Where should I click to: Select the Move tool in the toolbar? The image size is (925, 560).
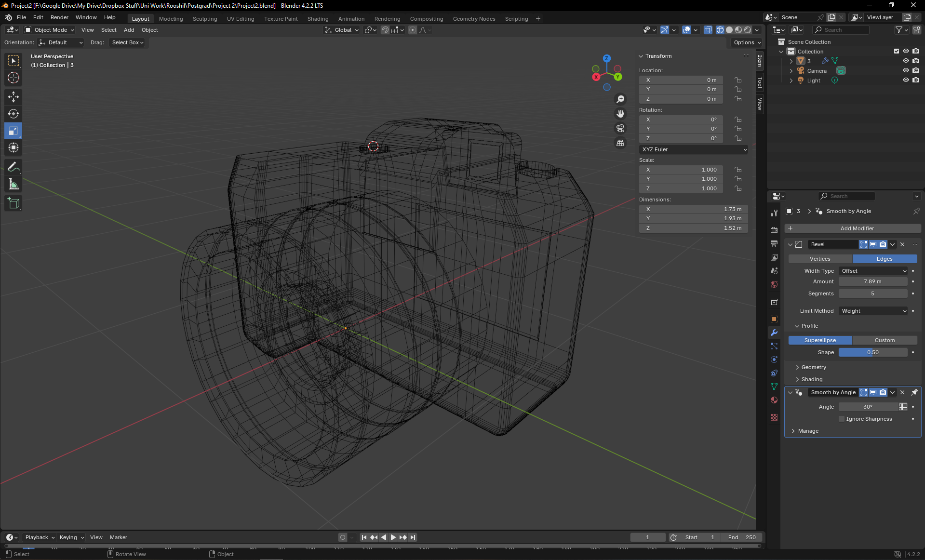tap(13, 97)
